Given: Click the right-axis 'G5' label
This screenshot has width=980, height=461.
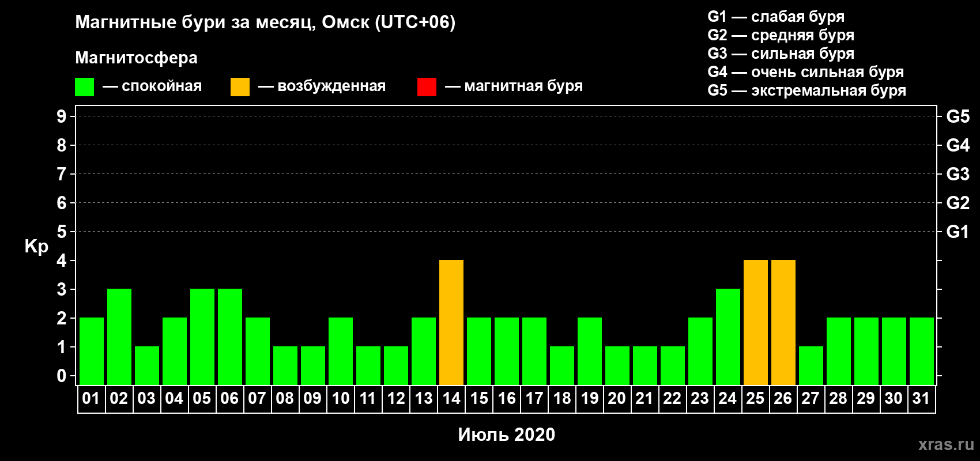Looking at the screenshot, I should [958, 116].
